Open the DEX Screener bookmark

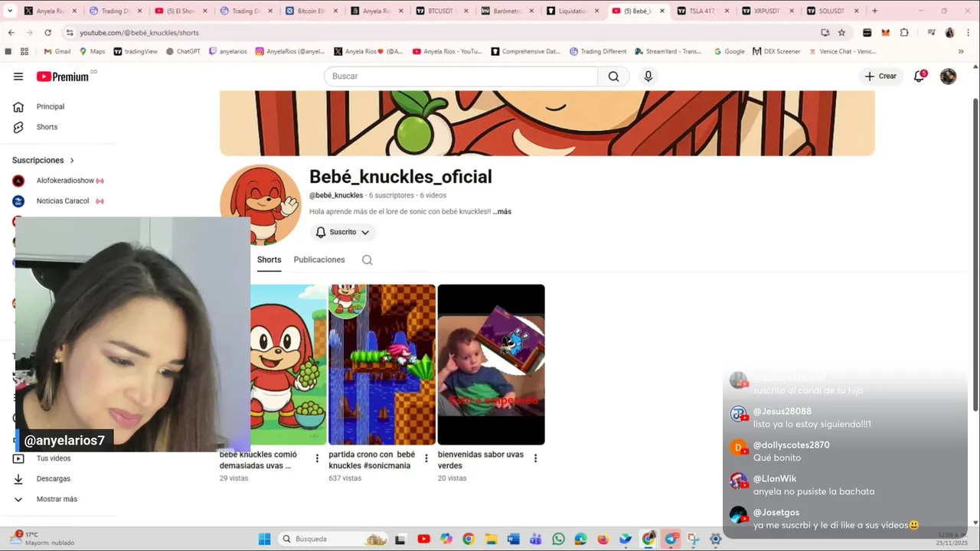[x=776, y=51]
